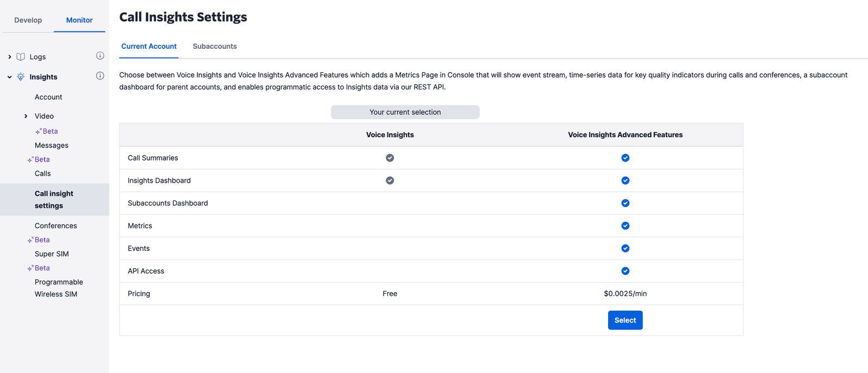Click the Beta badge under Video
Image resolution: width=868 pixels, height=373 pixels.
click(x=47, y=131)
